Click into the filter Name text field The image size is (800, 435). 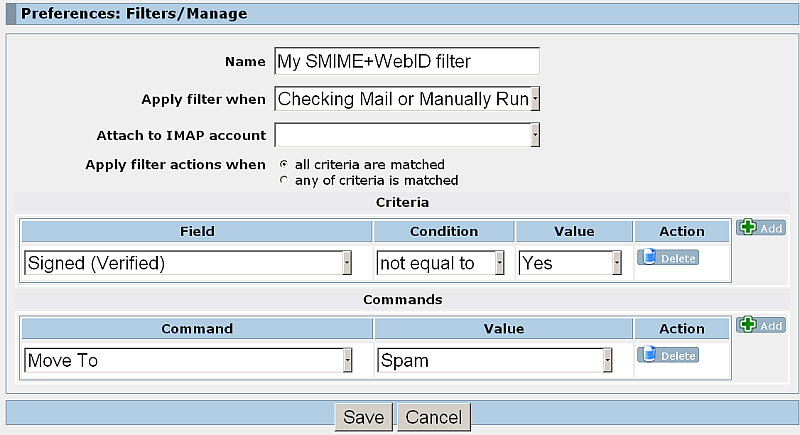[407, 61]
